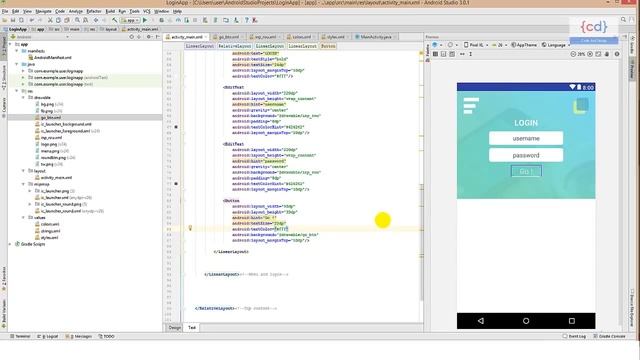Image resolution: width=640 pixels, height=360 pixels.
Task: Click the Undo arrow icon in the toolbar
Action: click(31, 20)
